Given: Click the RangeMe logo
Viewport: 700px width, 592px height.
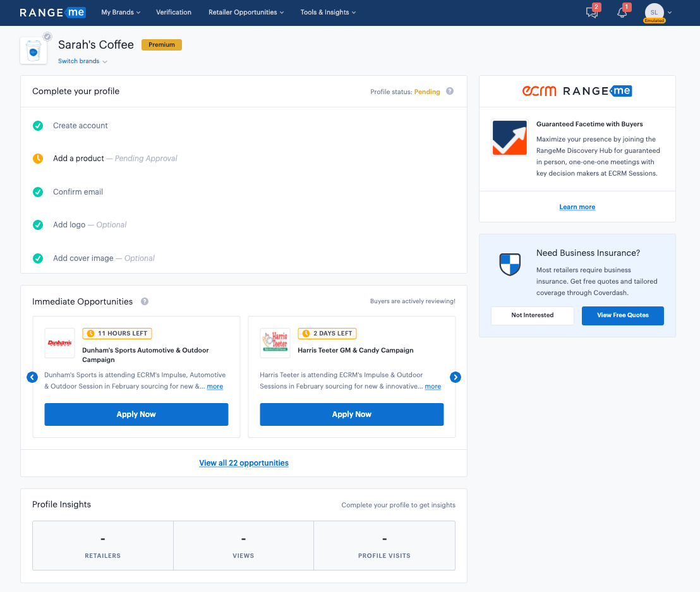Looking at the screenshot, I should 52,12.
